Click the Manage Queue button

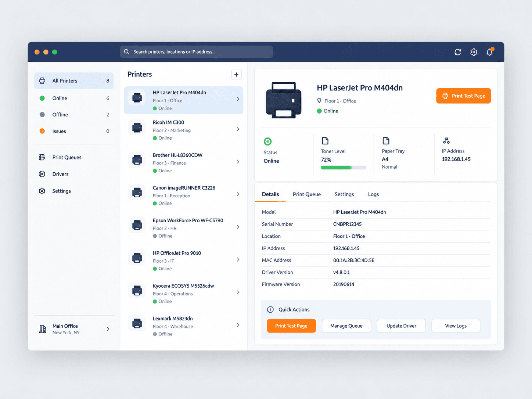pos(346,326)
